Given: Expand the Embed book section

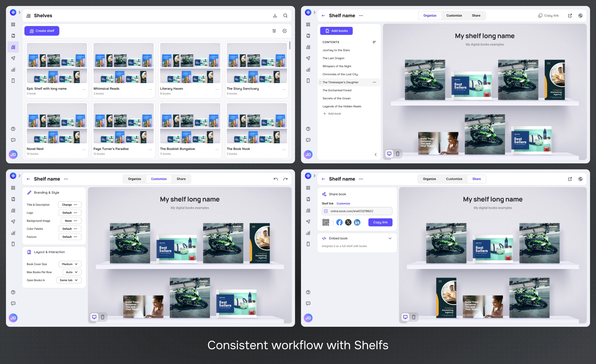Looking at the screenshot, I should pyautogui.click(x=390, y=238).
